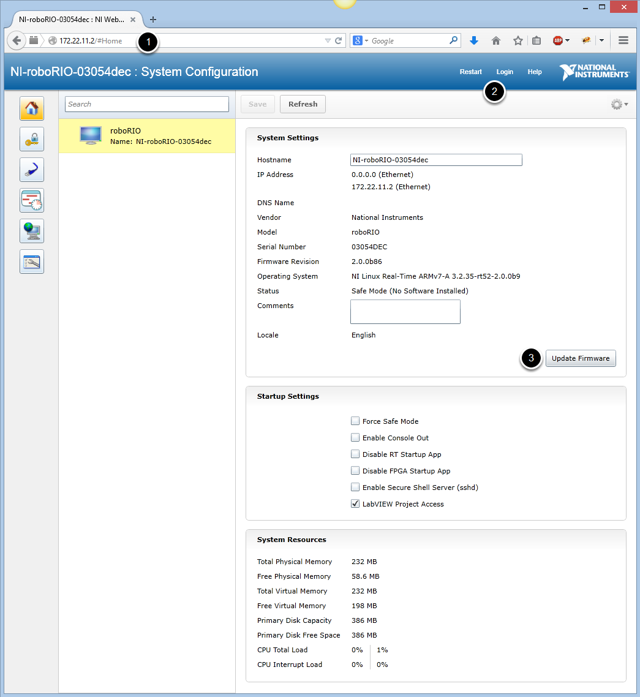Open the browser downloads arrow icon
Image resolution: width=640 pixels, height=697 pixels.
tap(474, 40)
